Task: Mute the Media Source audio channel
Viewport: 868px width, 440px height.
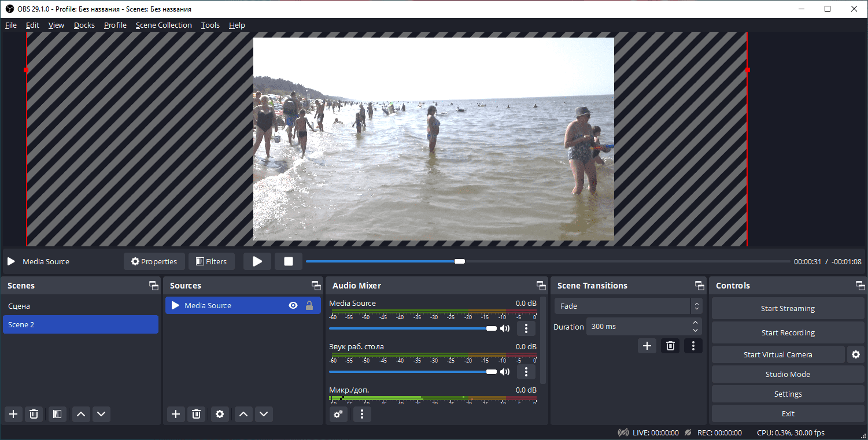Action: 505,328
